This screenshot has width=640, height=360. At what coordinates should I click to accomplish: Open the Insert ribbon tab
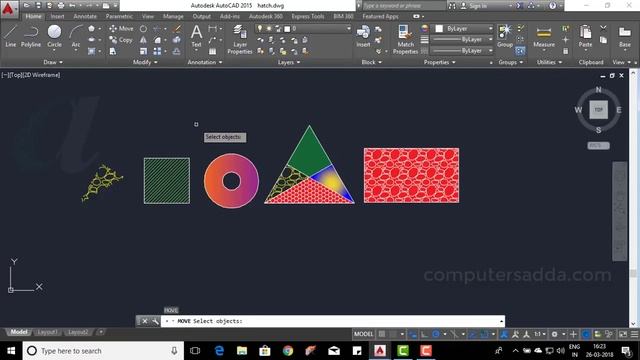[x=58, y=16]
